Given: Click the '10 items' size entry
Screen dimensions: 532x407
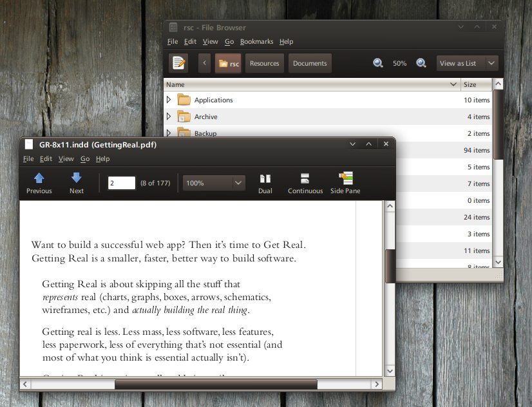Looking at the screenshot, I should point(477,100).
